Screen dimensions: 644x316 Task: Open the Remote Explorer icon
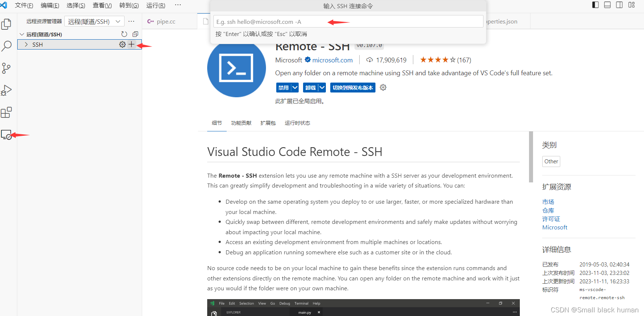click(x=6, y=135)
